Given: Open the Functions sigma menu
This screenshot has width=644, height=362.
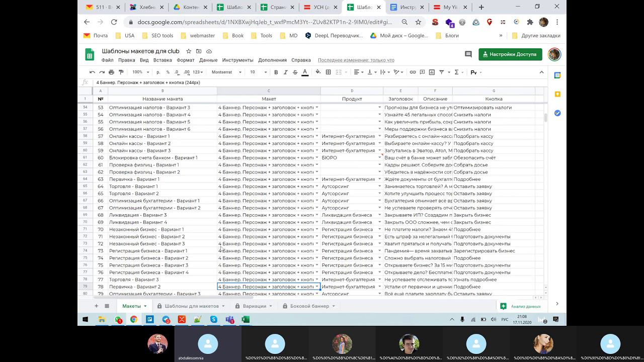Looking at the screenshot, I should [458, 72].
